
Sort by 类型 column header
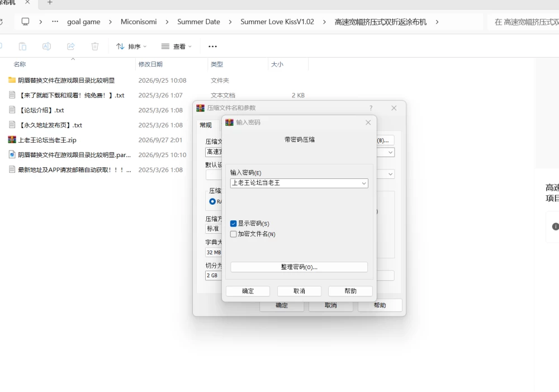[216, 64]
